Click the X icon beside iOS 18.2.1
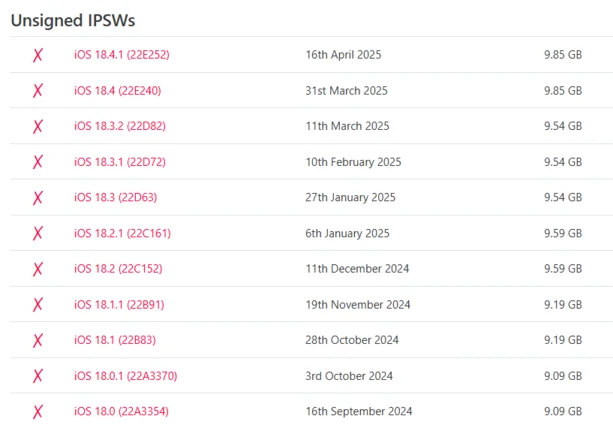Viewport: 613px width, 437px height. 38,233
